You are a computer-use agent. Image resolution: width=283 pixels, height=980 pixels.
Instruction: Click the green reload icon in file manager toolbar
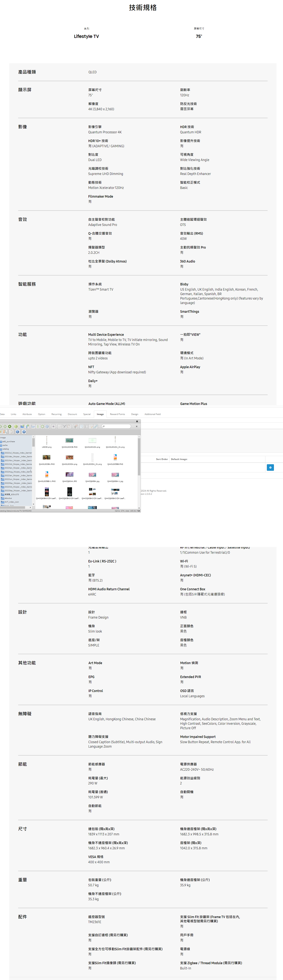pyautogui.click(x=16, y=427)
